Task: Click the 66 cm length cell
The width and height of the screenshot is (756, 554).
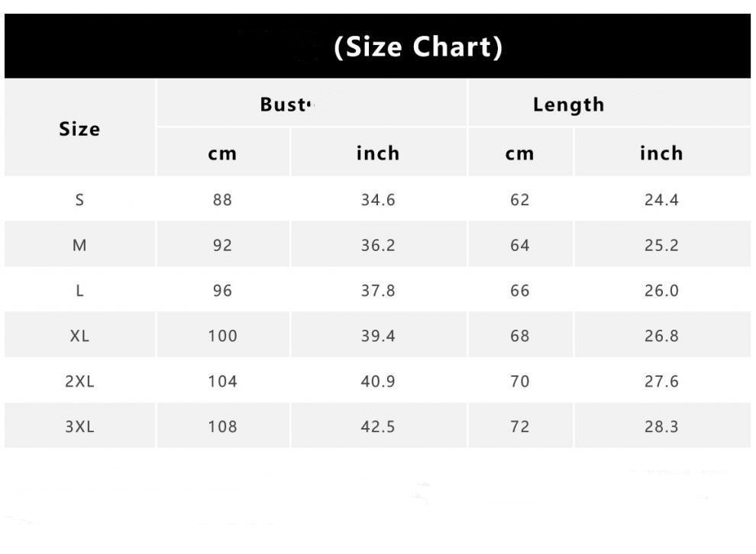Action: tap(519, 291)
